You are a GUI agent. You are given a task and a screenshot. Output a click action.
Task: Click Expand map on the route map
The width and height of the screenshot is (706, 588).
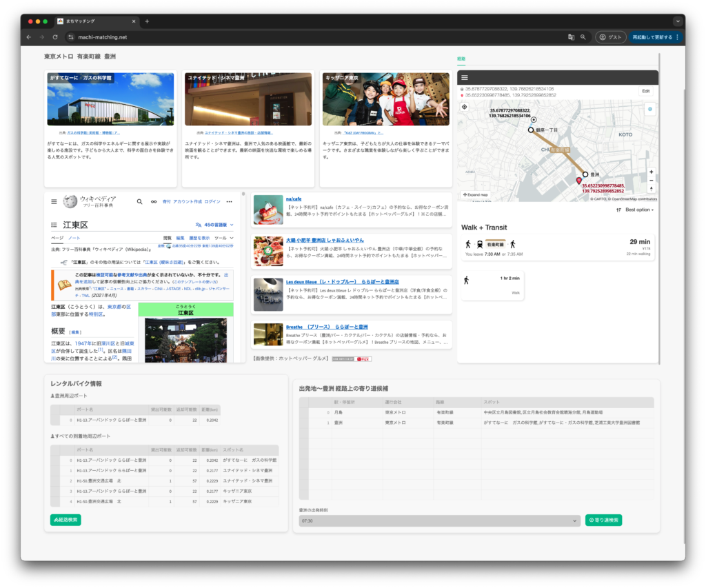476,195
